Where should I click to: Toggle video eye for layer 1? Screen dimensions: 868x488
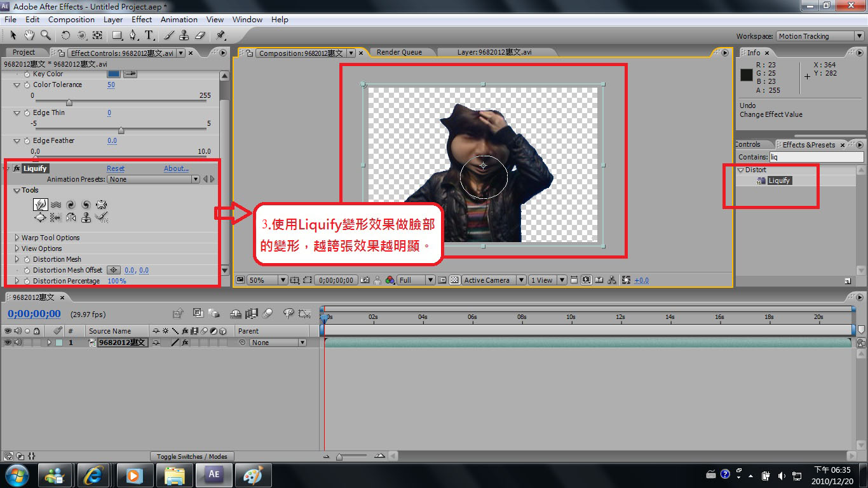pos(8,342)
